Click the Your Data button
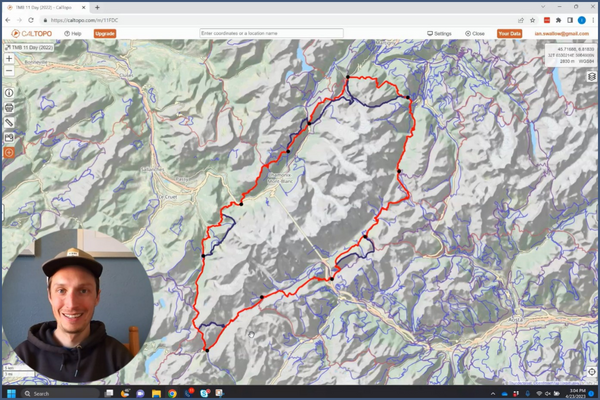Image resolution: width=600 pixels, height=400 pixels. click(509, 33)
